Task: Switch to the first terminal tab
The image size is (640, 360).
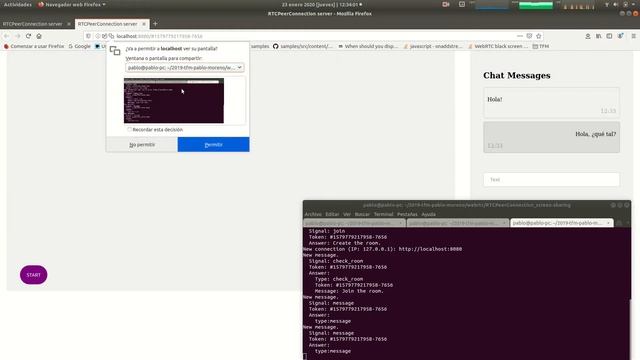Action: 354,223
